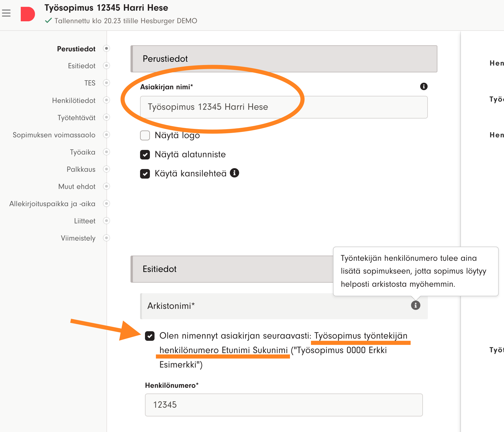Click the Viimeistely step dot

click(106, 238)
